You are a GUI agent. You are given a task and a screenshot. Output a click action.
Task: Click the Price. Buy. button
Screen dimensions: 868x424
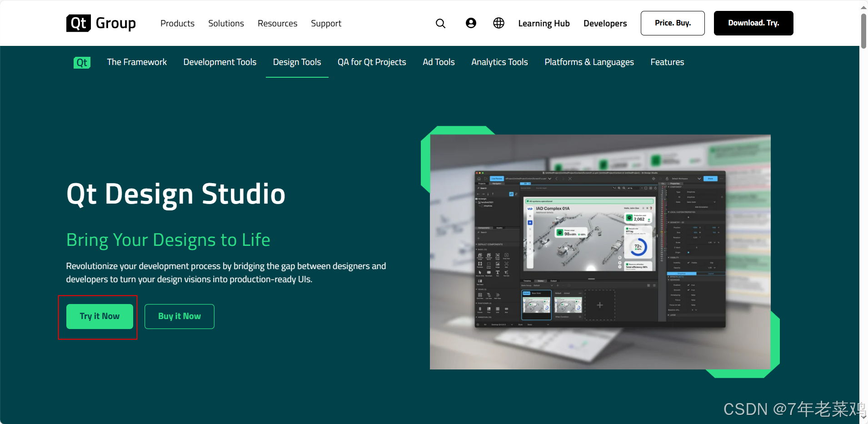(673, 23)
